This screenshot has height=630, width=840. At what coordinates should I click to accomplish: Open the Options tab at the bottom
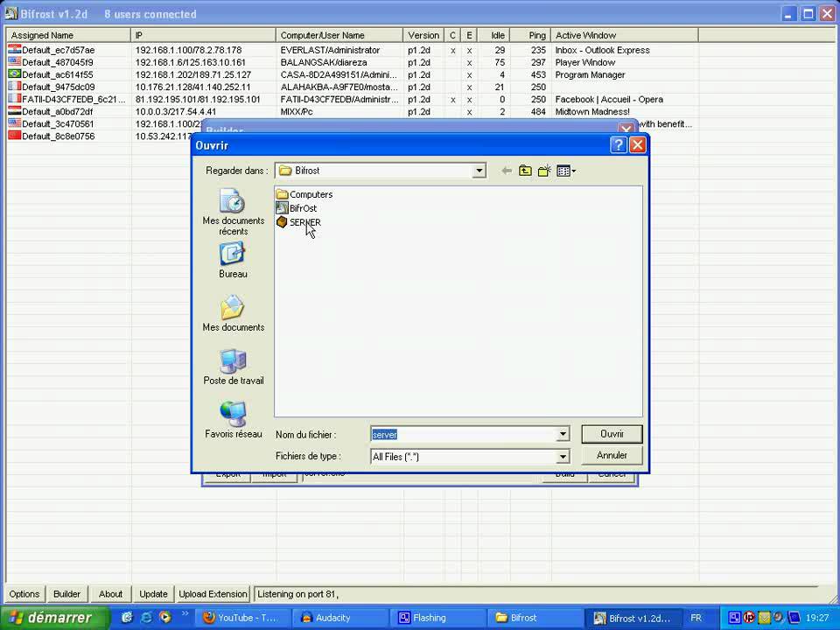(x=24, y=594)
